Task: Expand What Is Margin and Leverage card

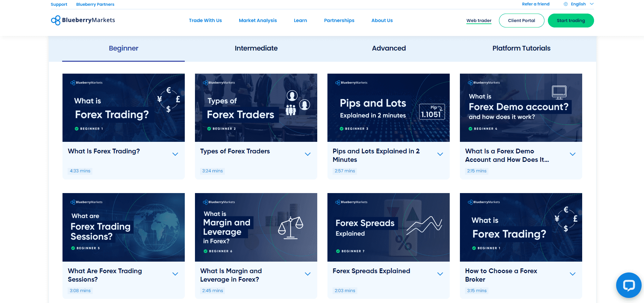Action: coord(308,274)
